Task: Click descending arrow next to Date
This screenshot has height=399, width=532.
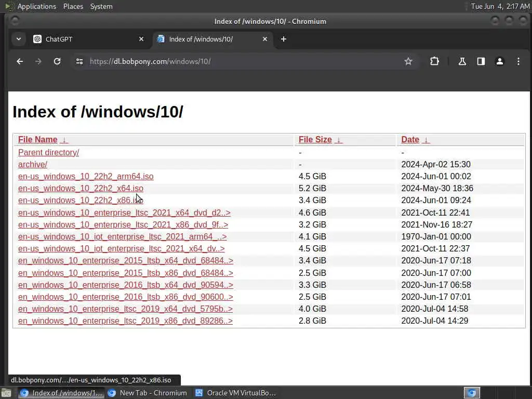Action: pos(426,140)
